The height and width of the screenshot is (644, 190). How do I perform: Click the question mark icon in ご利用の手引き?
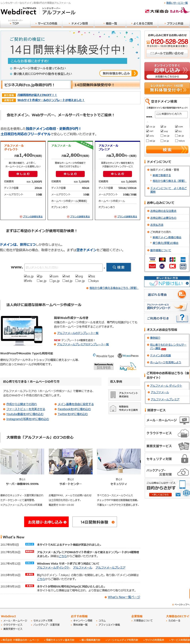point(182,318)
